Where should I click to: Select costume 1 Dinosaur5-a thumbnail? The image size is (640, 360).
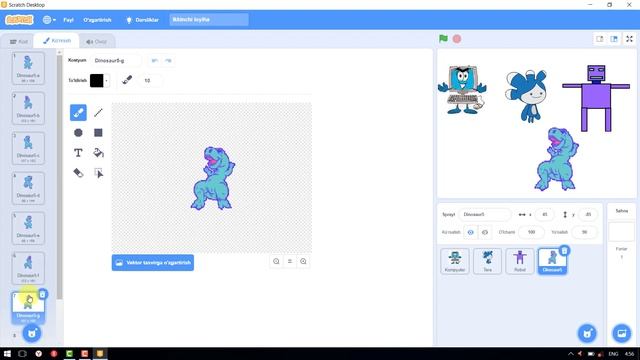pos(28,68)
